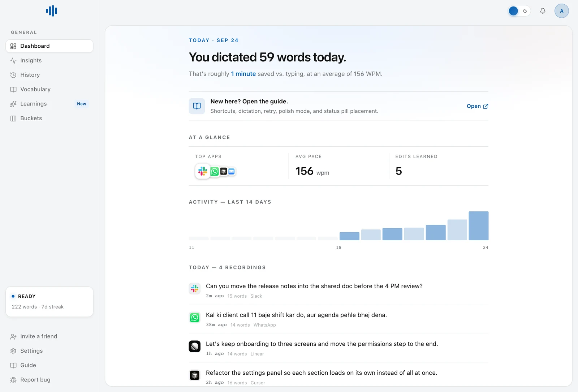Viewport: 578px width, 392px height.
Task: Select the Sep 24 activity bar
Action: click(x=479, y=226)
